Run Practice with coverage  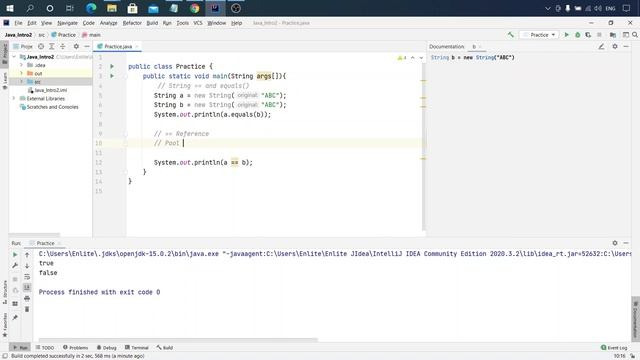[x=588, y=35]
